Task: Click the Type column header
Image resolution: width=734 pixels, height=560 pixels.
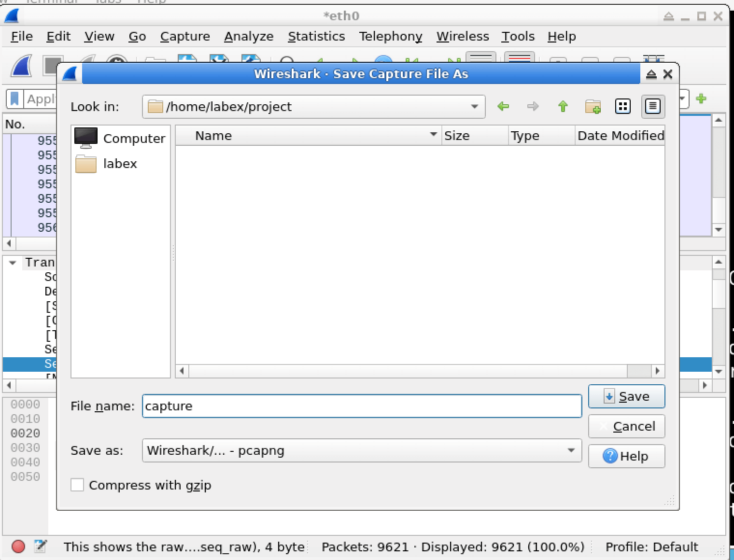Action: (542, 136)
